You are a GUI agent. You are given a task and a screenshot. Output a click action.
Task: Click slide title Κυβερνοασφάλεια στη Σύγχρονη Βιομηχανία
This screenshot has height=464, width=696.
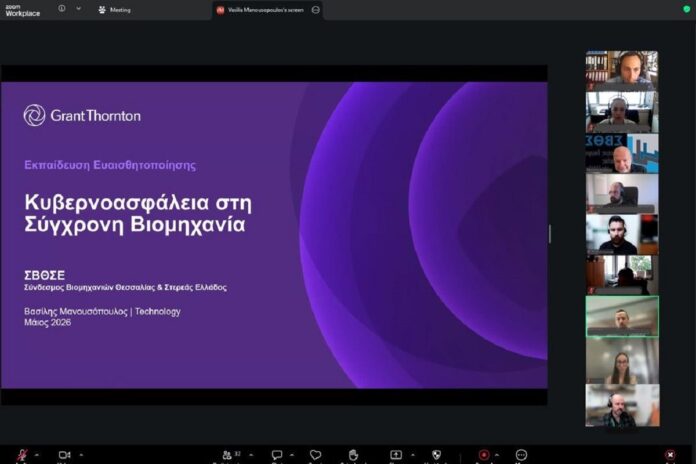(138, 214)
